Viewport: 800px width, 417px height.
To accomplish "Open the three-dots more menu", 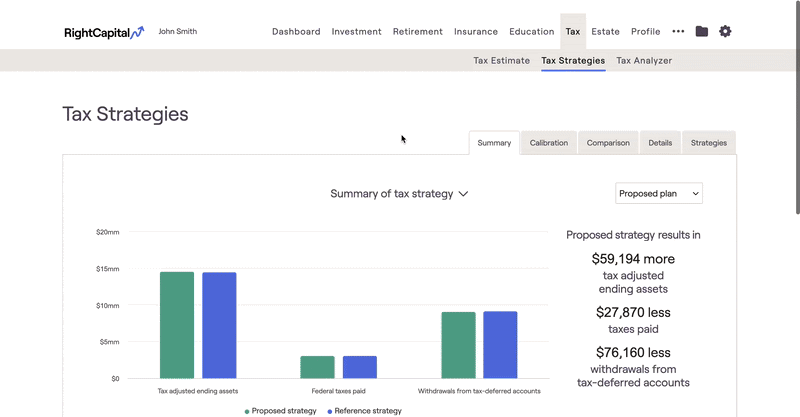I will click(678, 31).
